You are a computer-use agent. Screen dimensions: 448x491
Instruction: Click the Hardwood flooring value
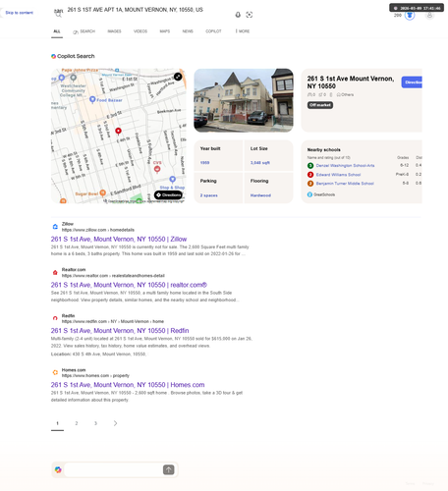click(x=260, y=195)
